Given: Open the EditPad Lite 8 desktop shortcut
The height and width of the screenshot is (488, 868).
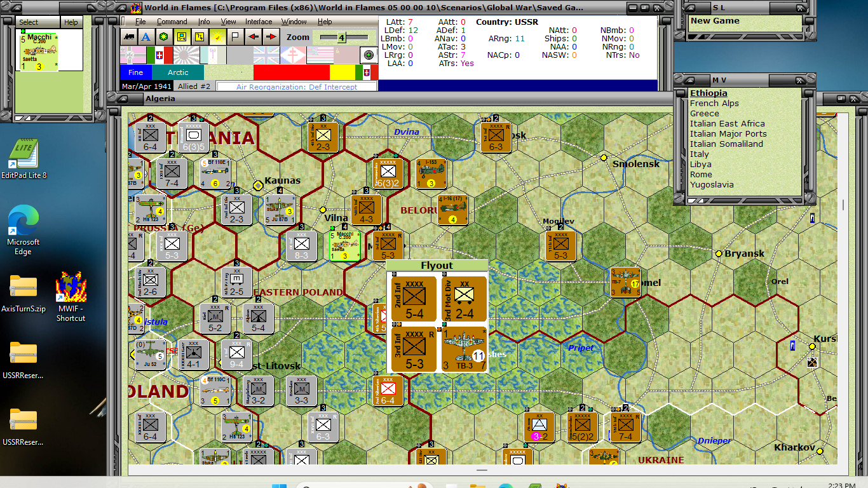Looking at the screenshot, I should pos(24,159).
